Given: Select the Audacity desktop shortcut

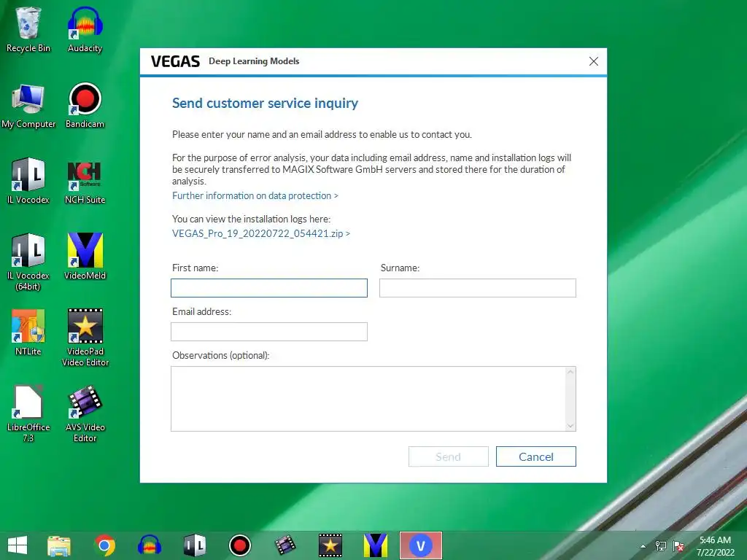Looking at the screenshot, I should [x=85, y=30].
